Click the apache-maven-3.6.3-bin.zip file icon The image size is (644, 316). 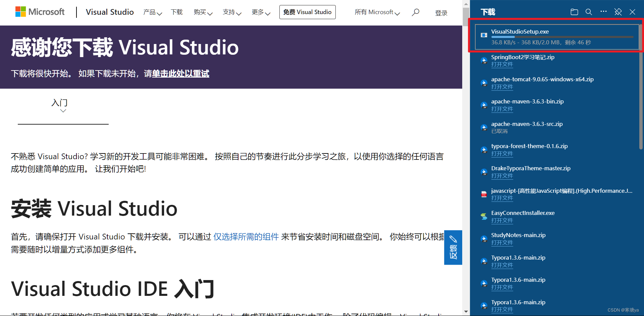pos(484,105)
